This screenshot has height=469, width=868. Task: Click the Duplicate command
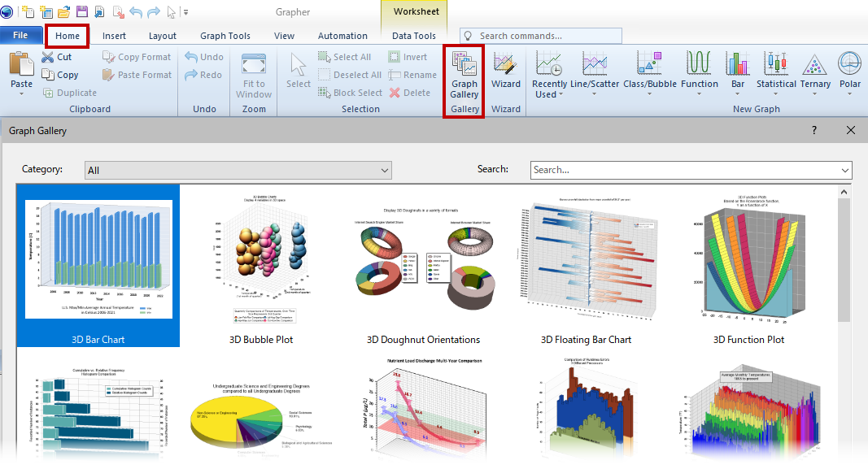pos(70,93)
